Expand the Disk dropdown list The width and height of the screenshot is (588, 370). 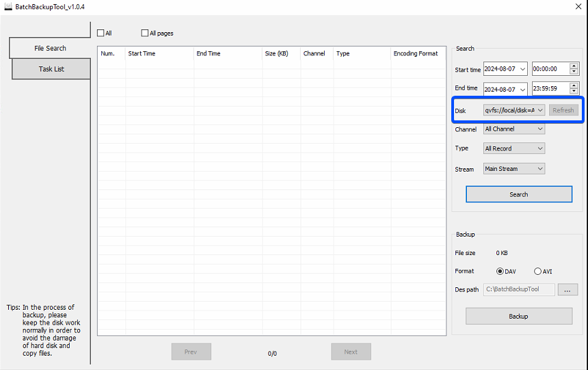point(539,110)
